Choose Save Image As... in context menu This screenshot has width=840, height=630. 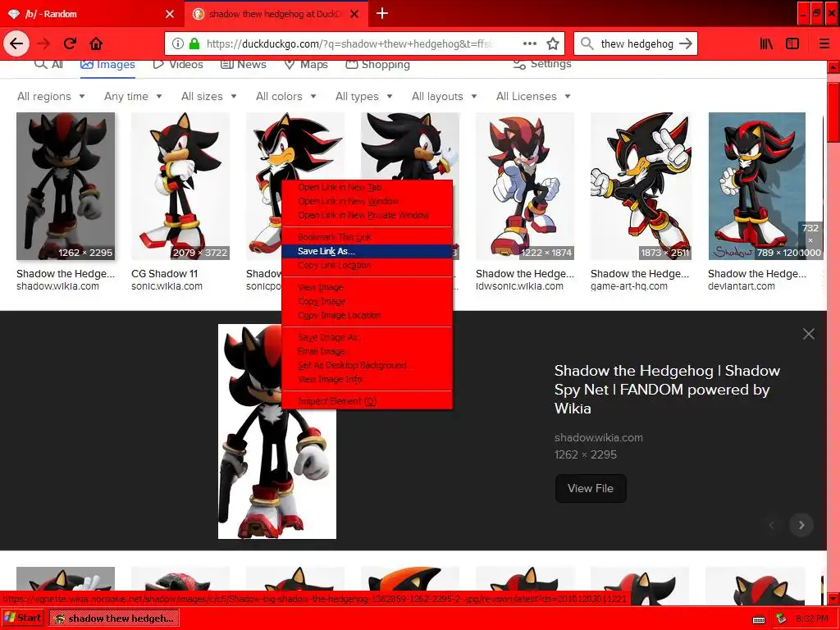pyautogui.click(x=367, y=337)
